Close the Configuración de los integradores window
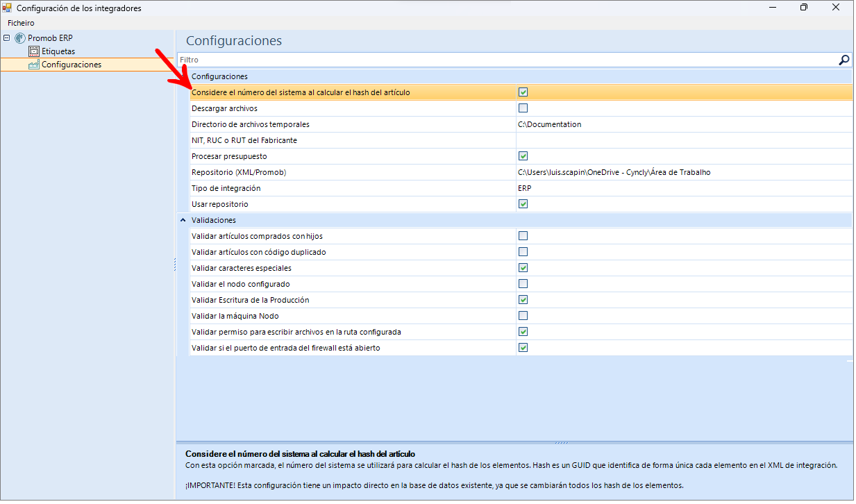 click(x=837, y=8)
